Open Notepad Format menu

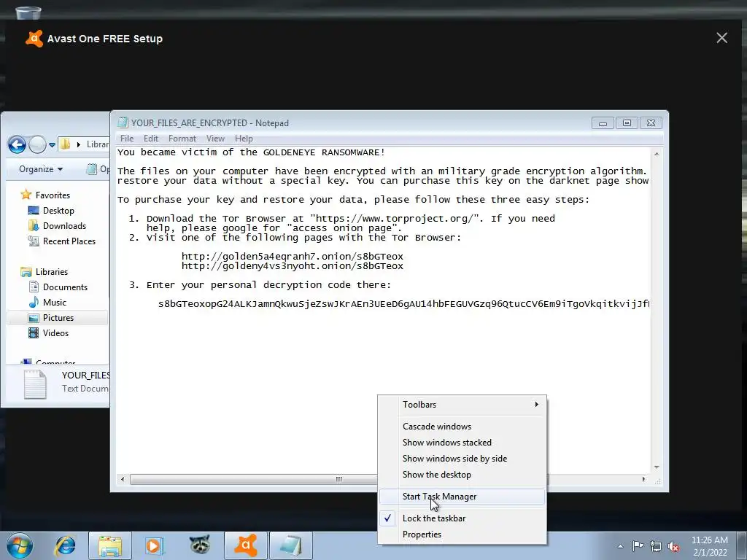pos(182,139)
